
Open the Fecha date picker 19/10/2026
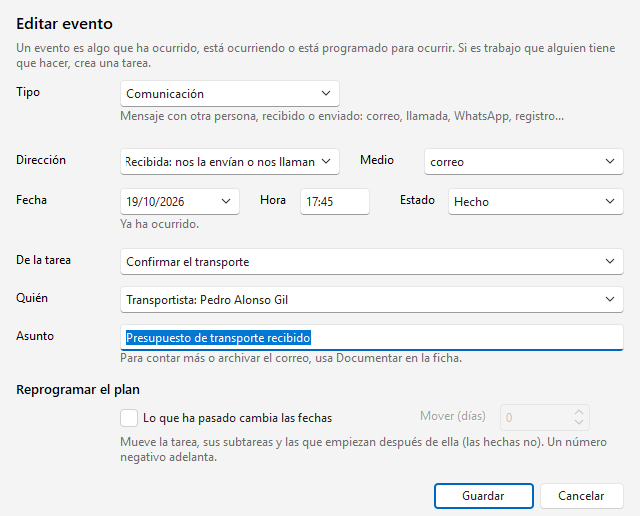[x=180, y=201]
